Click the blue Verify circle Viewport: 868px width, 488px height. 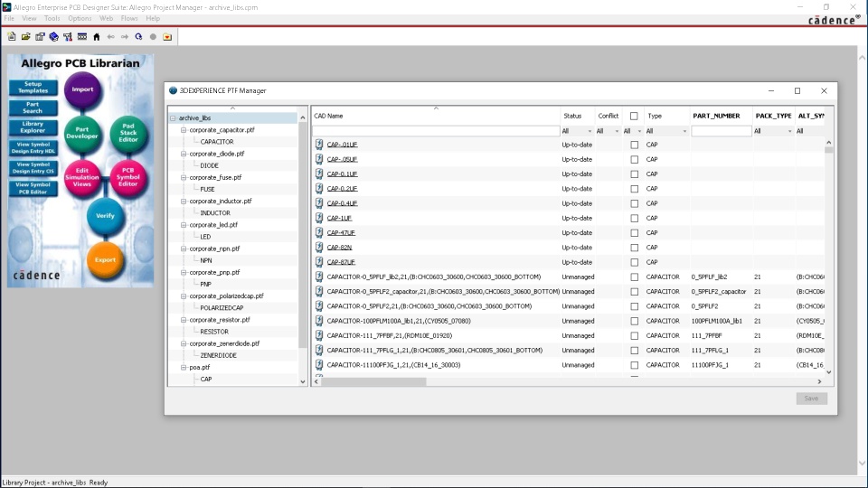105,216
